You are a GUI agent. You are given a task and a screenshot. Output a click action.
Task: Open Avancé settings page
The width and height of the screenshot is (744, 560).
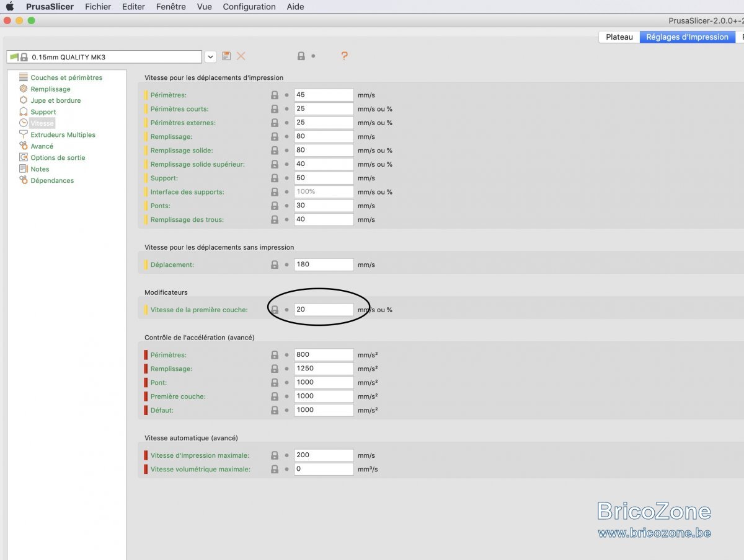(x=42, y=146)
